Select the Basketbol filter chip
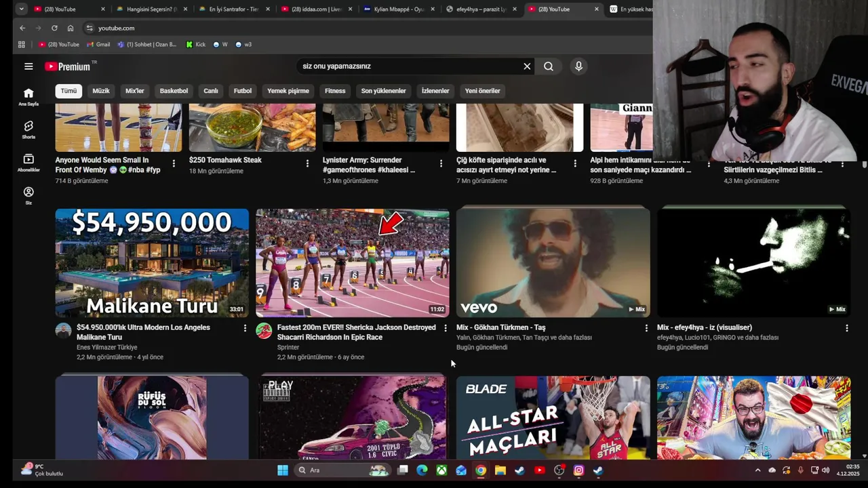 174,91
